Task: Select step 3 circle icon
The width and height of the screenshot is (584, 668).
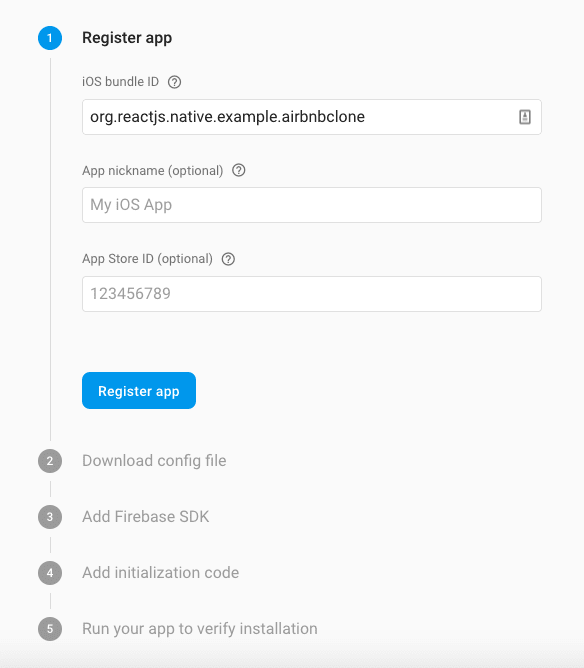Action: coord(50,517)
